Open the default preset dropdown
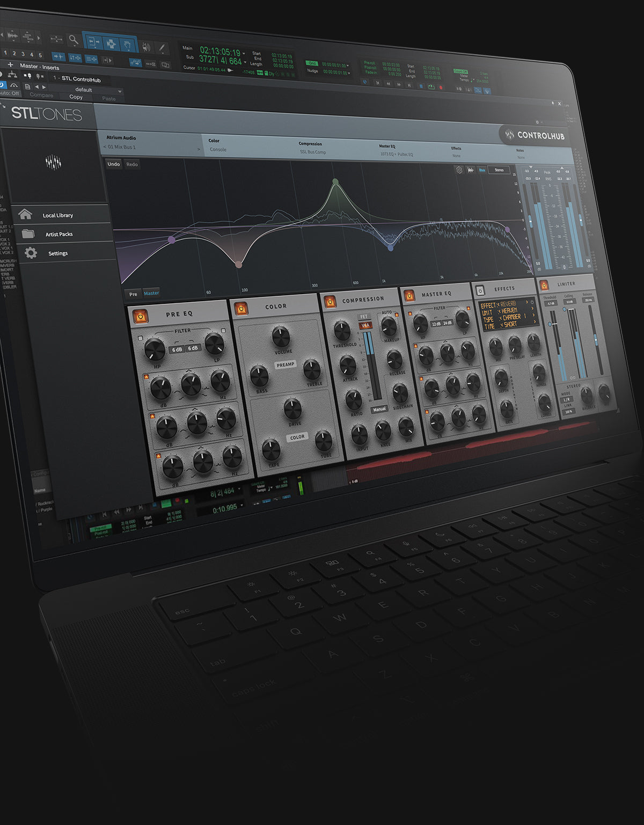The height and width of the screenshot is (825, 644). 86,90
